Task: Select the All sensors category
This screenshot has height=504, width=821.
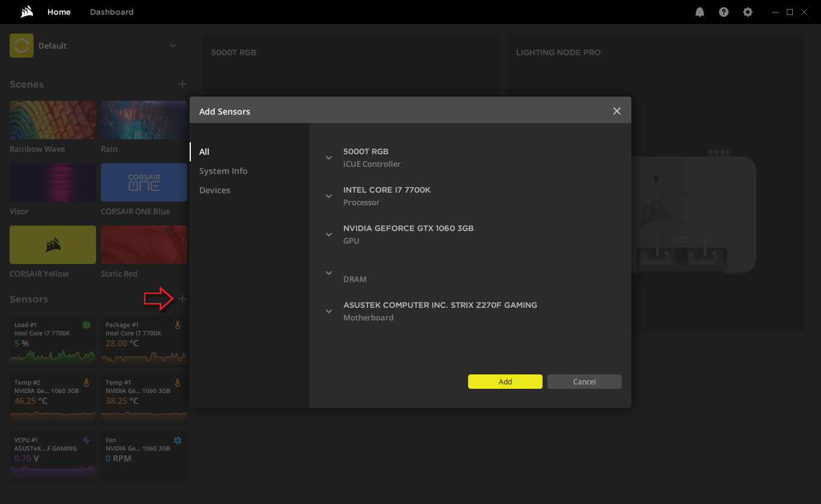Action: 205,152
